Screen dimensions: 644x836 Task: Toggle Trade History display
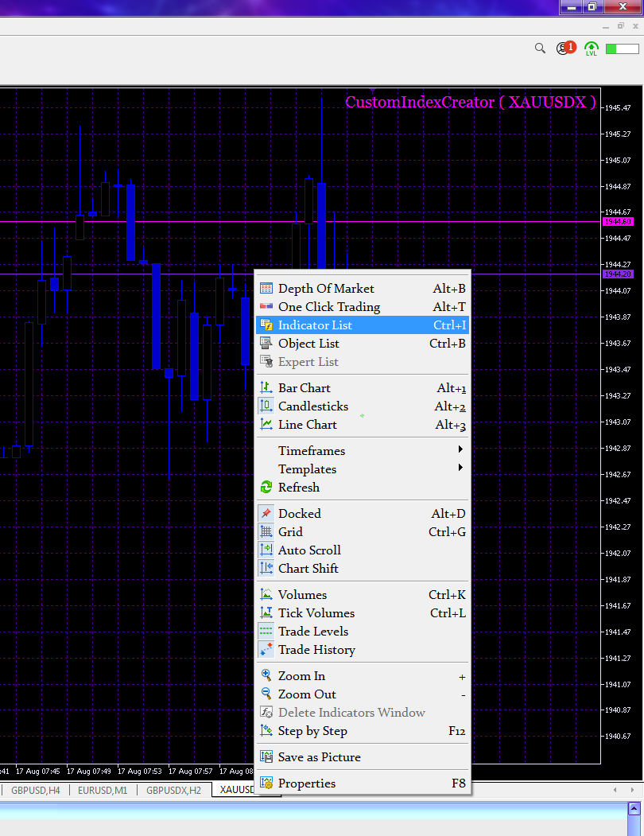tap(363, 649)
